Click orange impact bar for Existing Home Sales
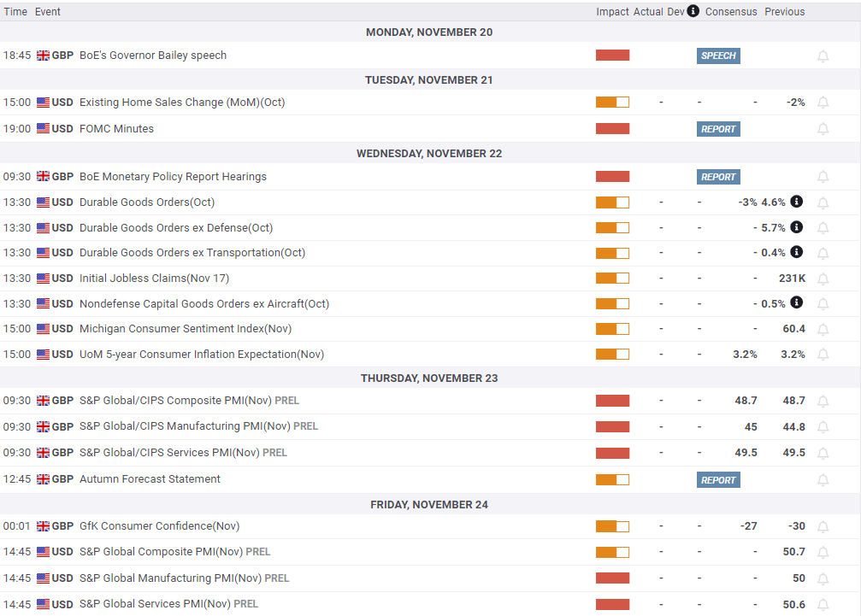Image resolution: width=861 pixels, height=616 pixels. coord(612,103)
